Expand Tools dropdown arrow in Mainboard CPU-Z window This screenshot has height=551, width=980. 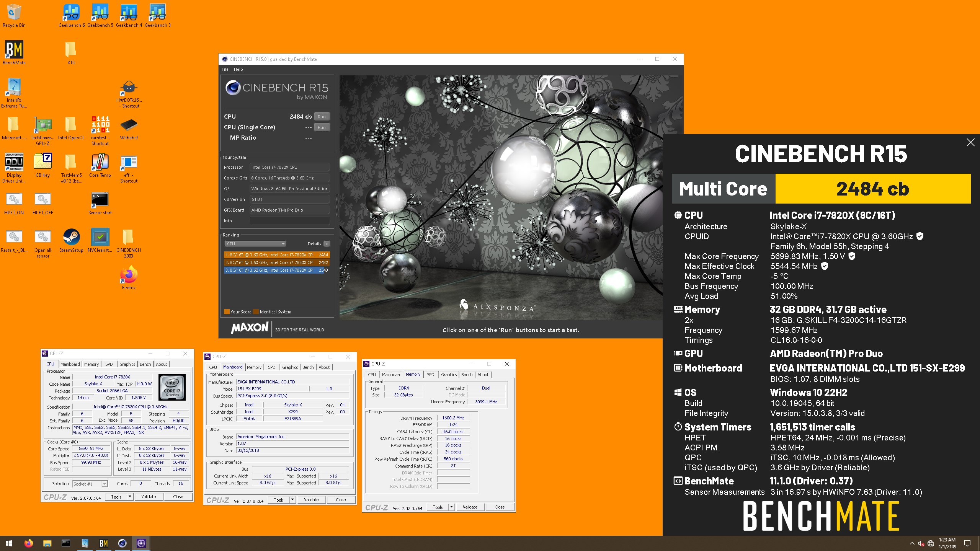(293, 500)
